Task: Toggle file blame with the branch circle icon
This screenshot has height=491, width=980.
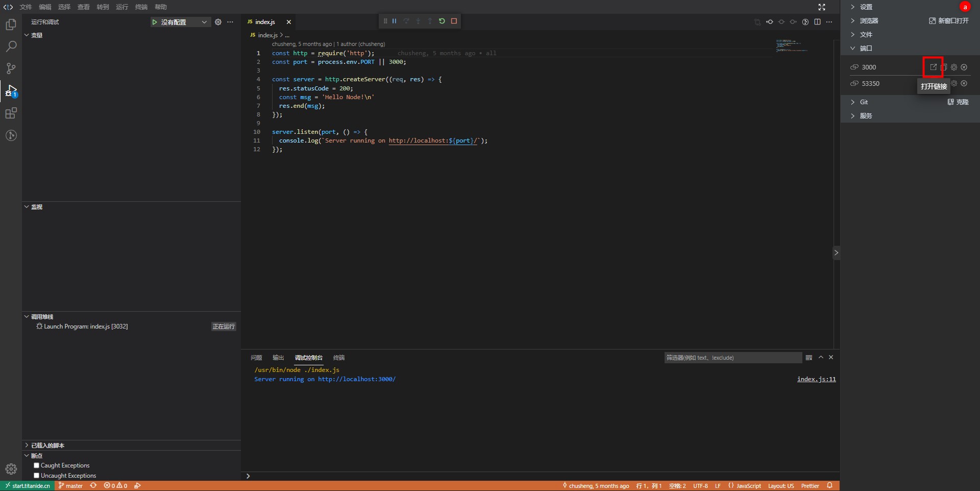Action: pyautogui.click(x=805, y=22)
